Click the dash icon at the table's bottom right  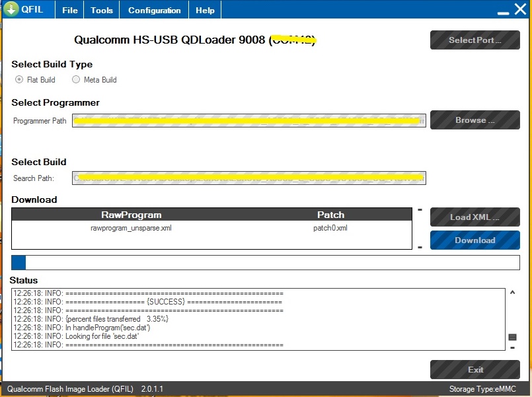(x=420, y=247)
